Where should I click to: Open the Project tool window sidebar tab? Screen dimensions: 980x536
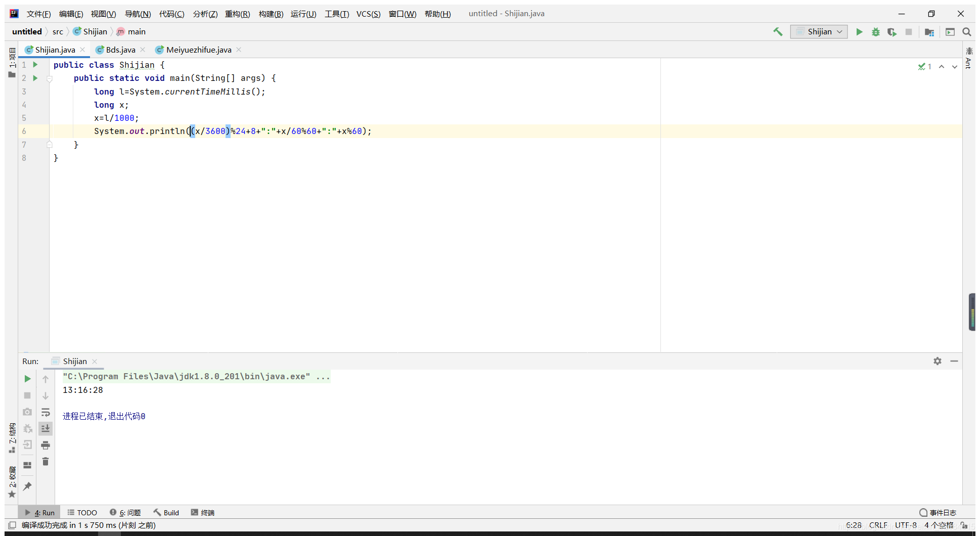click(x=12, y=63)
